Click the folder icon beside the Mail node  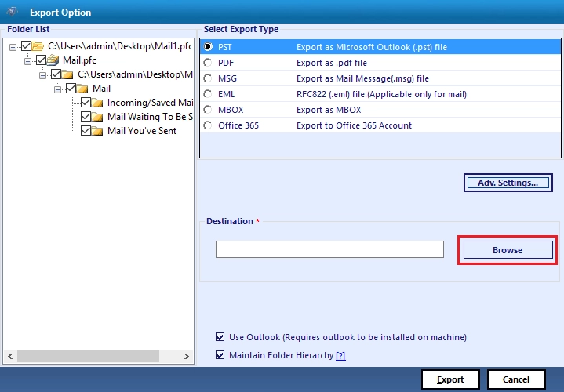82,89
